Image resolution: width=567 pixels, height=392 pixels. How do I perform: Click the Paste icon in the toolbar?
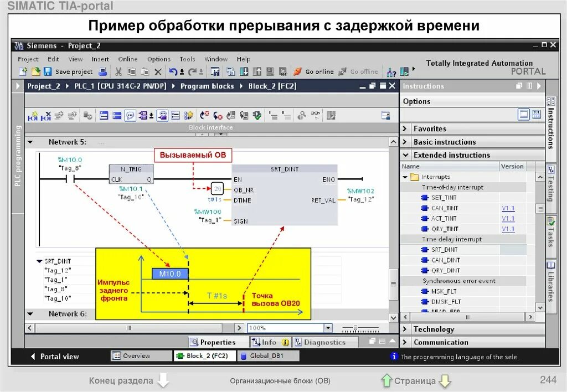coord(144,71)
